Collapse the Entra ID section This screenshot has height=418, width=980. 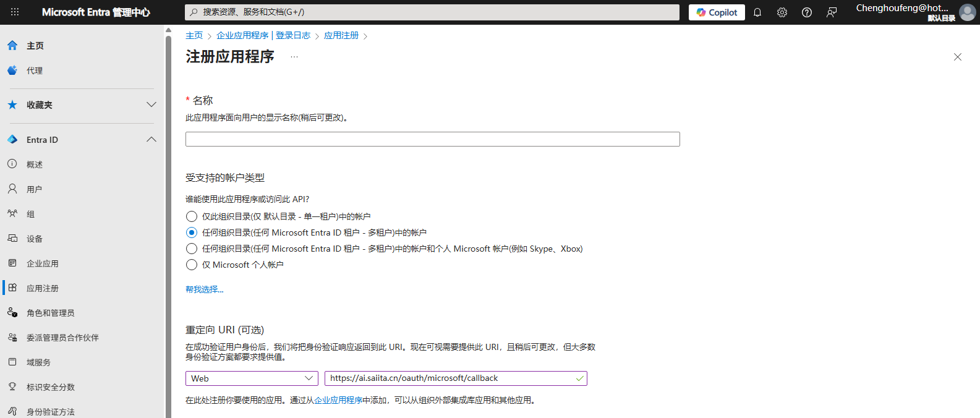pos(151,140)
